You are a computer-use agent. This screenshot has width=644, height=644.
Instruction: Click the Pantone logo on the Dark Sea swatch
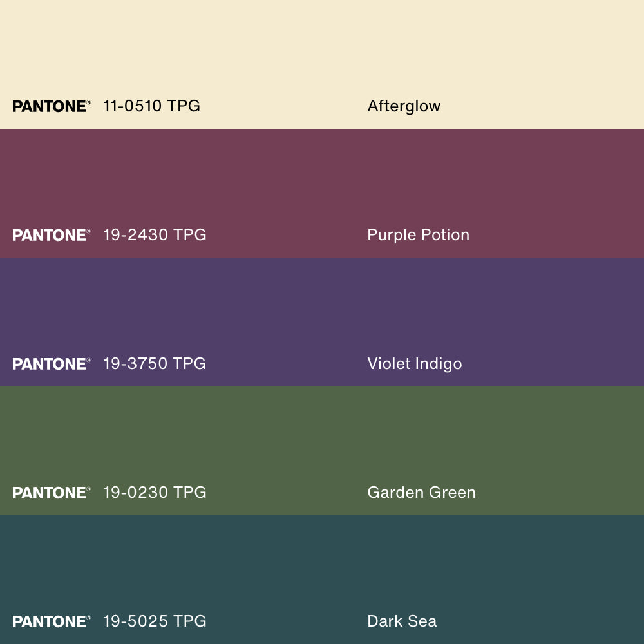point(51,621)
